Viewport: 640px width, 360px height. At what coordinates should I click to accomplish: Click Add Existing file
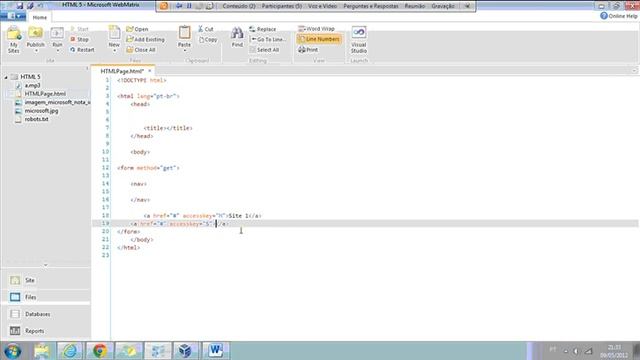[x=145, y=39]
